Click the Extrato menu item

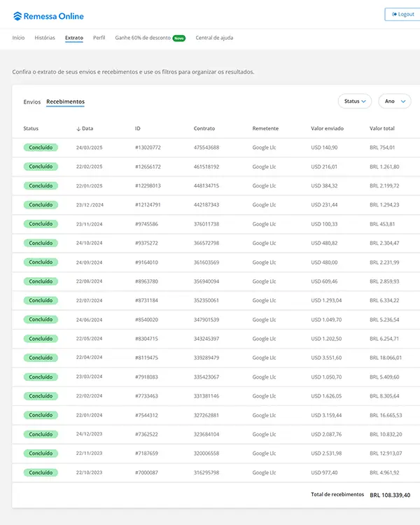click(x=74, y=38)
